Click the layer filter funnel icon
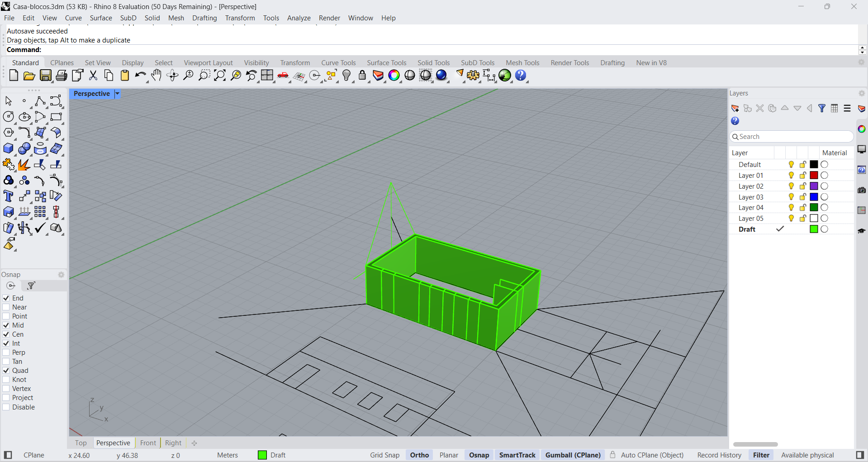868x462 pixels. (x=822, y=109)
